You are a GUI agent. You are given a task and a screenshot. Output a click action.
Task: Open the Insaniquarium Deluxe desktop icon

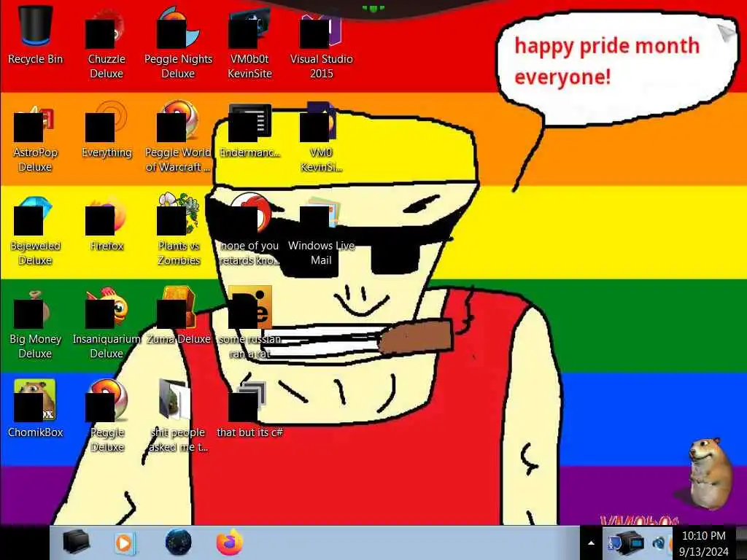tap(107, 324)
